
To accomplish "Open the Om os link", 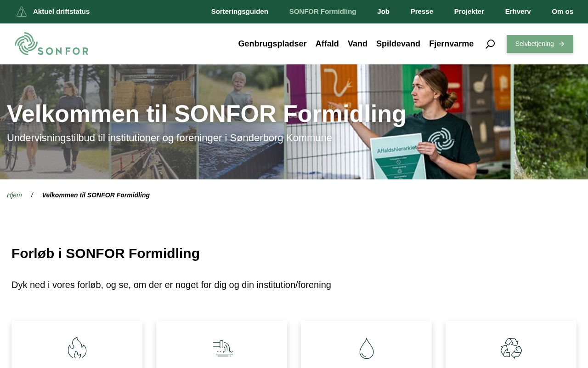I will coord(562,11).
